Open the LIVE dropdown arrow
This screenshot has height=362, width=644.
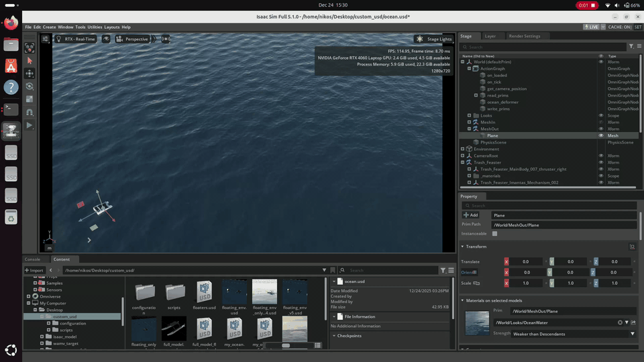pos(603,27)
